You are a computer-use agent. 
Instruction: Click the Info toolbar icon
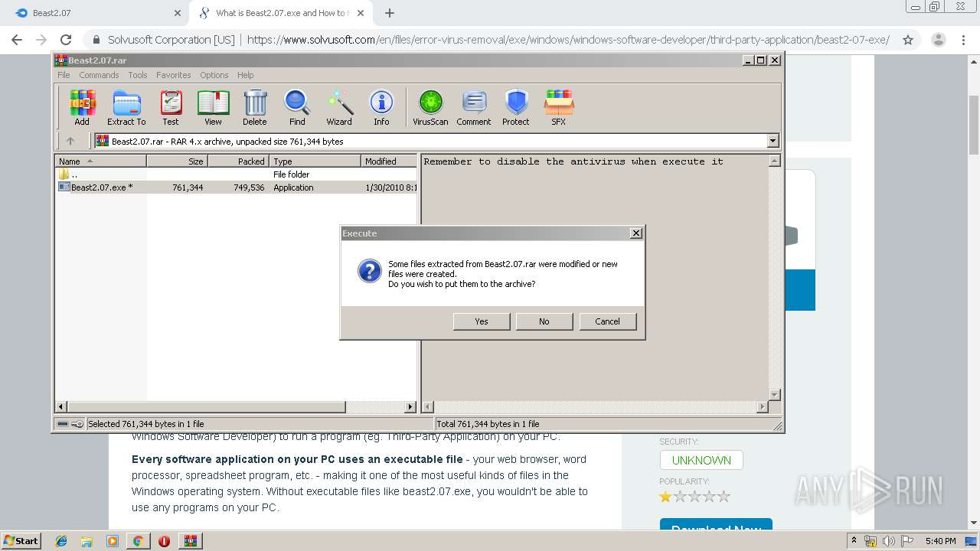pos(381,107)
